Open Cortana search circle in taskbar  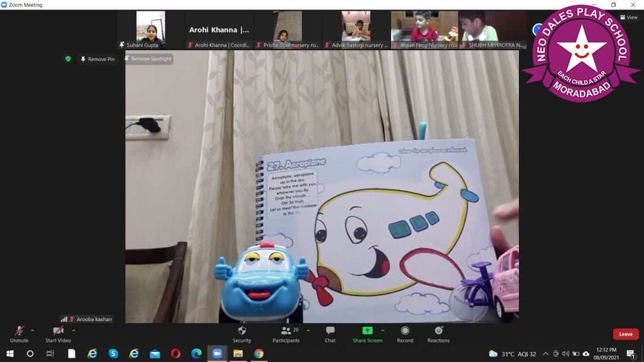(30, 353)
